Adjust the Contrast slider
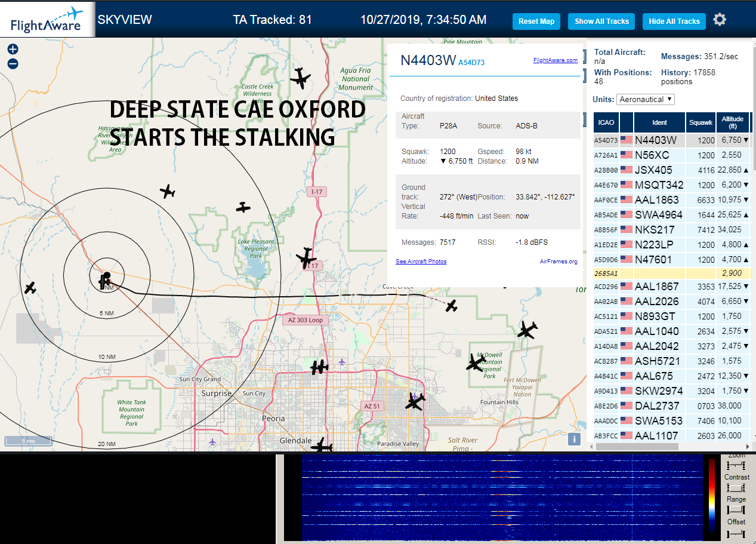The height and width of the screenshot is (544, 756). tap(736, 488)
